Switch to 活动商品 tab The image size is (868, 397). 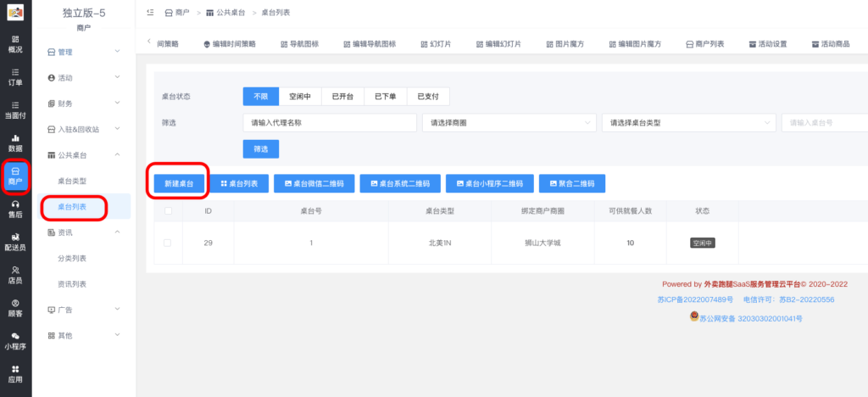tap(831, 44)
